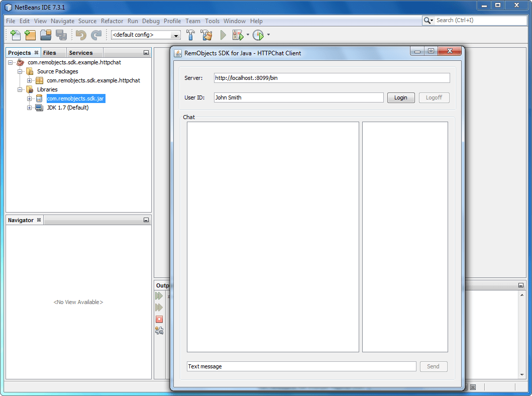Close the Navigator tab with its x
The width and height of the screenshot is (532, 396).
point(39,220)
